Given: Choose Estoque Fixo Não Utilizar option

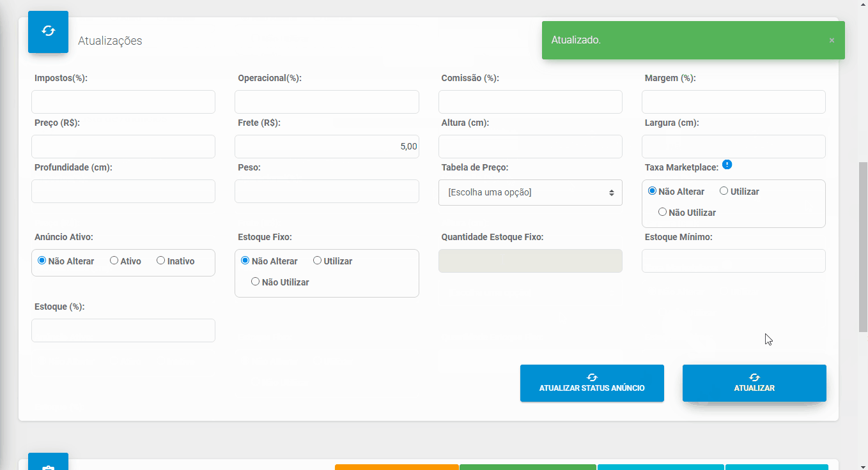Looking at the screenshot, I should tap(255, 282).
